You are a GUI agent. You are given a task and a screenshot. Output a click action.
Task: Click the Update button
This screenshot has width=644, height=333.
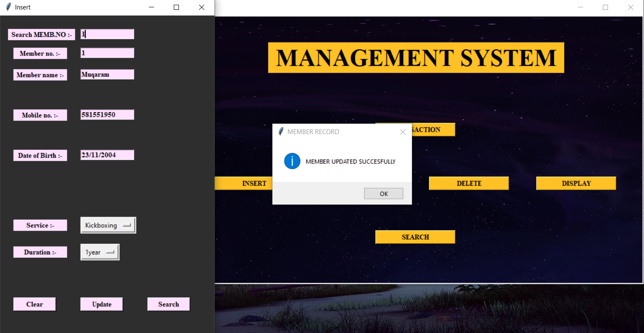[x=101, y=304]
